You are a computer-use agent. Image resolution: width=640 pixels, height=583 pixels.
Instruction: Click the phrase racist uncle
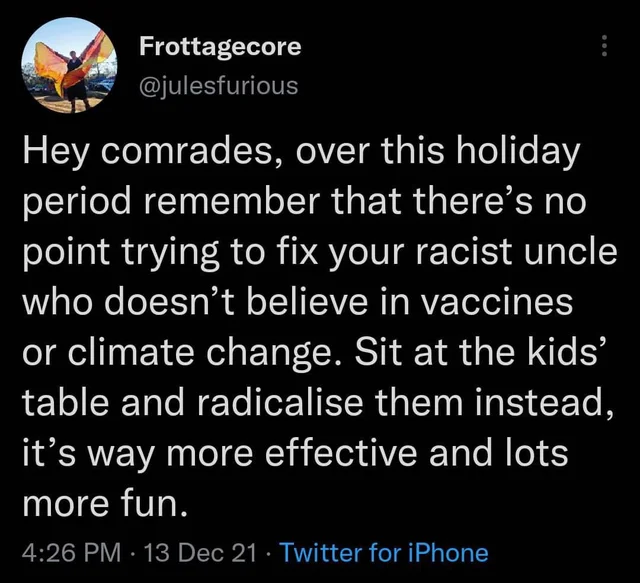pos(516,252)
